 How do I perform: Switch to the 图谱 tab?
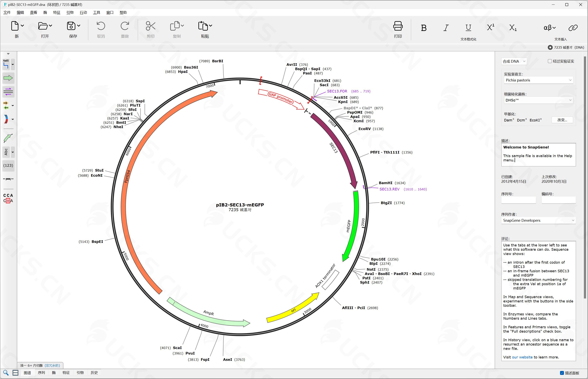pyautogui.click(x=27, y=373)
